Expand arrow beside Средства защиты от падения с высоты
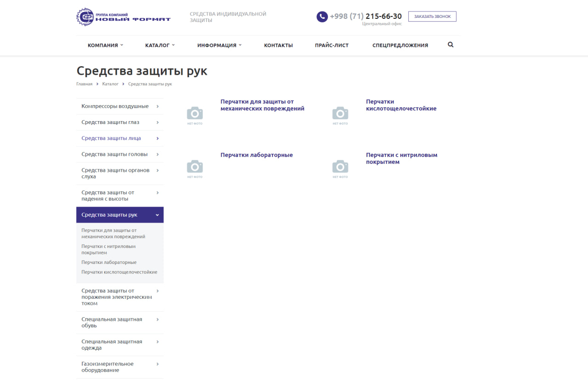The width and height of the screenshot is (588, 381). (158, 193)
